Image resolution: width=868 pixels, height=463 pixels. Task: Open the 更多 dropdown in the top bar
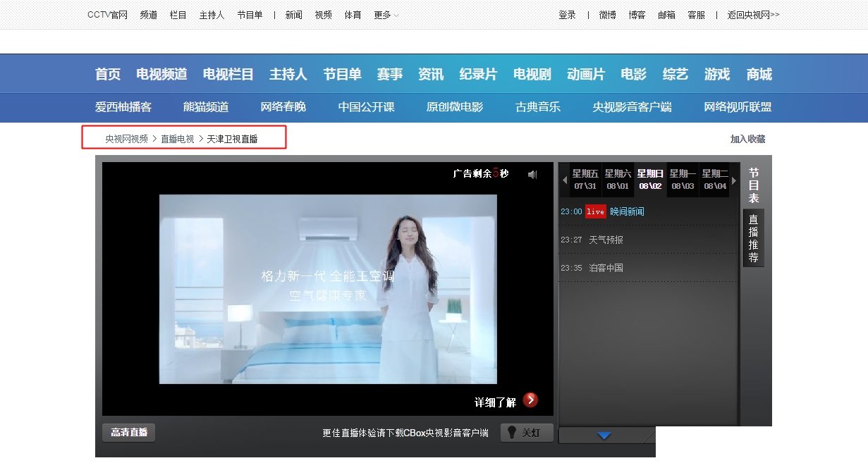click(386, 14)
